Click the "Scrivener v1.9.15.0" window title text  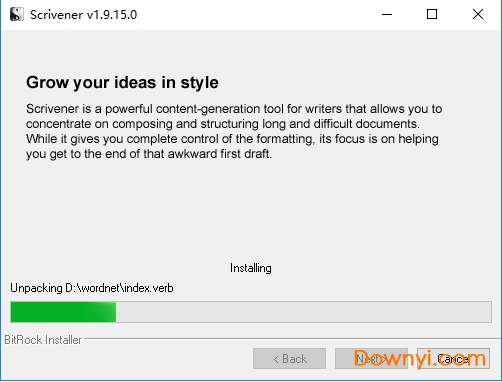coord(83,15)
